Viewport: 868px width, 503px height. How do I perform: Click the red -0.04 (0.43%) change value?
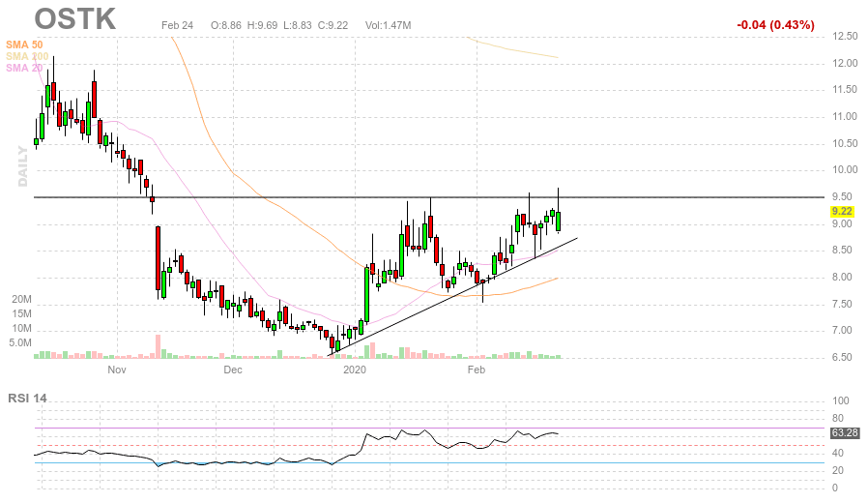pyautogui.click(x=775, y=25)
